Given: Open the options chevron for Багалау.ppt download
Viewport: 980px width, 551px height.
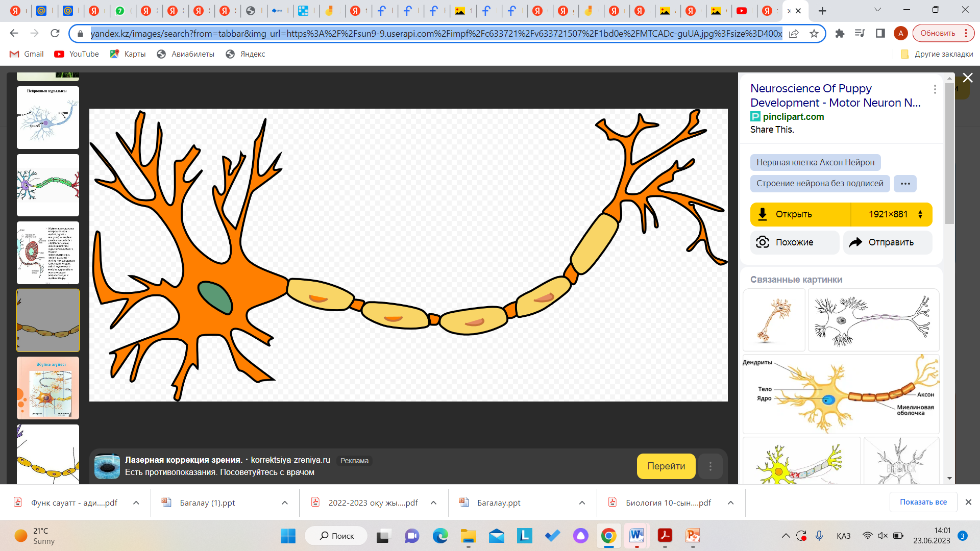Looking at the screenshot, I should pyautogui.click(x=582, y=503).
